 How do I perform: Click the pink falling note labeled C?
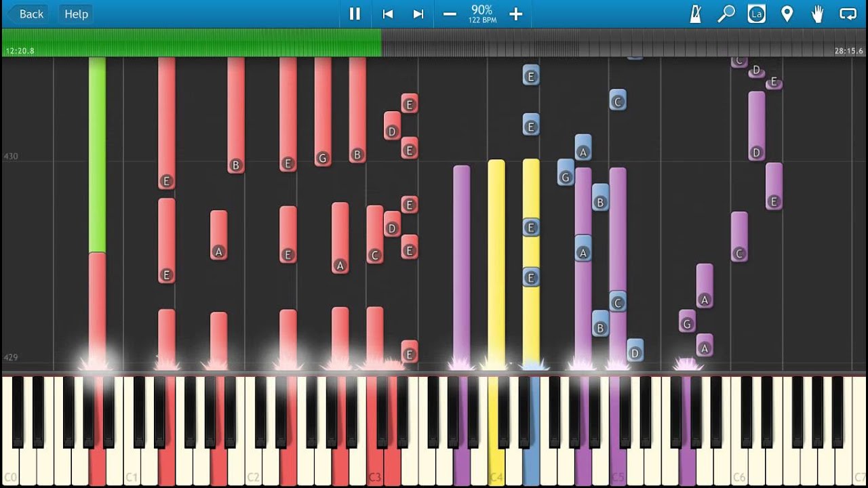point(374,235)
